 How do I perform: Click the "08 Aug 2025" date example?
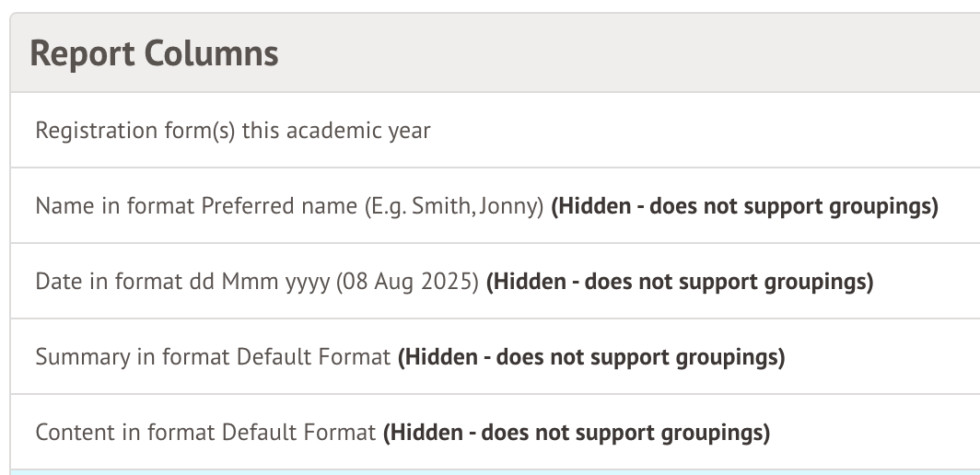pos(408,282)
